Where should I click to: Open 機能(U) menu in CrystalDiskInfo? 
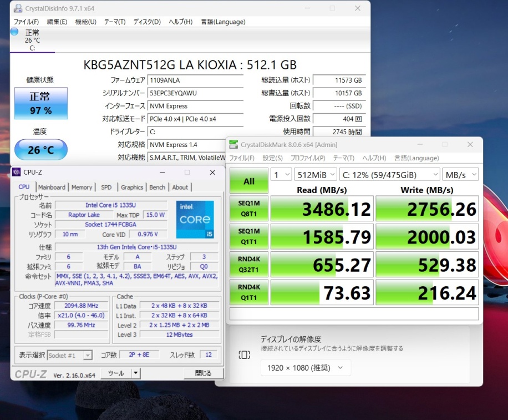pyautogui.click(x=85, y=22)
